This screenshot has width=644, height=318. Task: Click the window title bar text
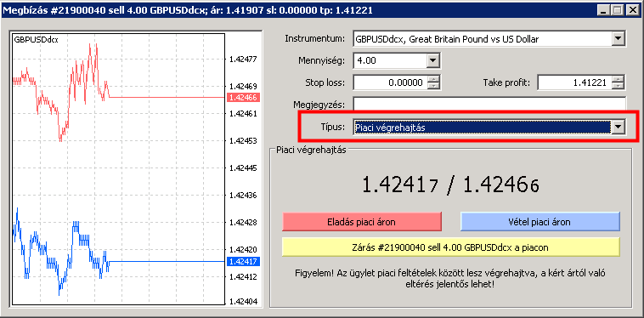click(188, 10)
